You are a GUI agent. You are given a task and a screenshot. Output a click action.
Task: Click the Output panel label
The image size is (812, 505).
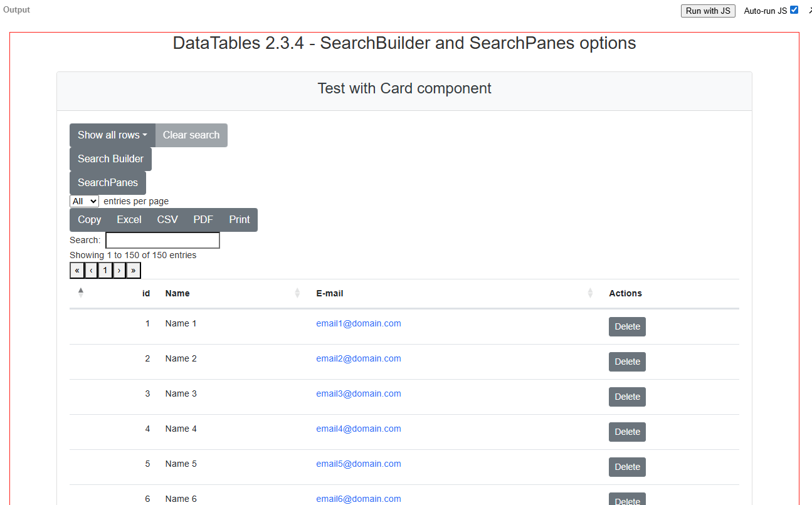16,10
